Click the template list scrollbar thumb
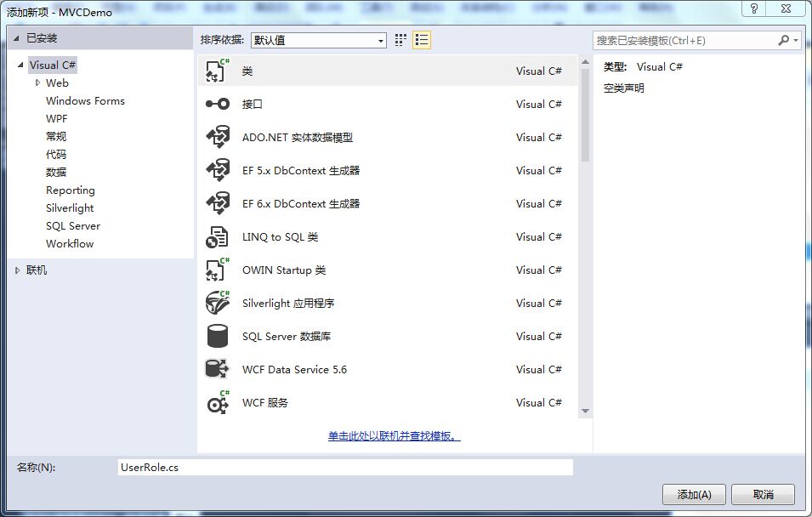This screenshot has height=517, width=812. [x=585, y=115]
